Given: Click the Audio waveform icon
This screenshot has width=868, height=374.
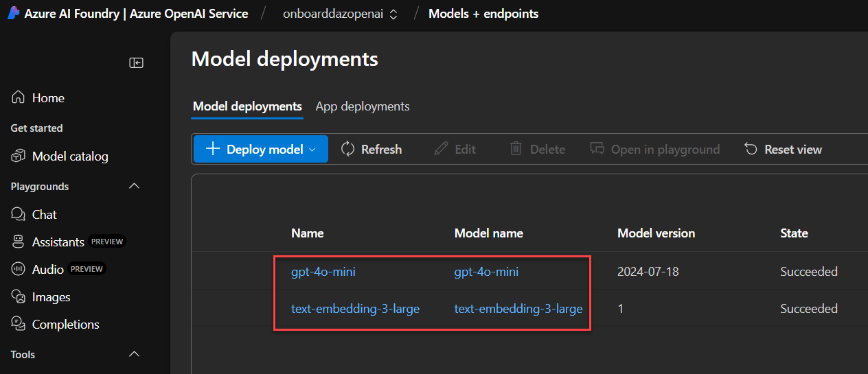Looking at the screenshot, I should pos(19,270).
